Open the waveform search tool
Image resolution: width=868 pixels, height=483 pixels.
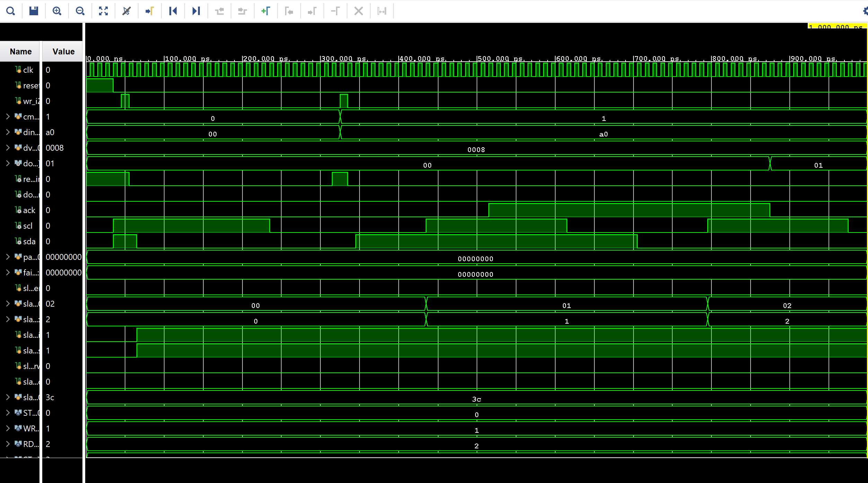[x=11, y=11]
